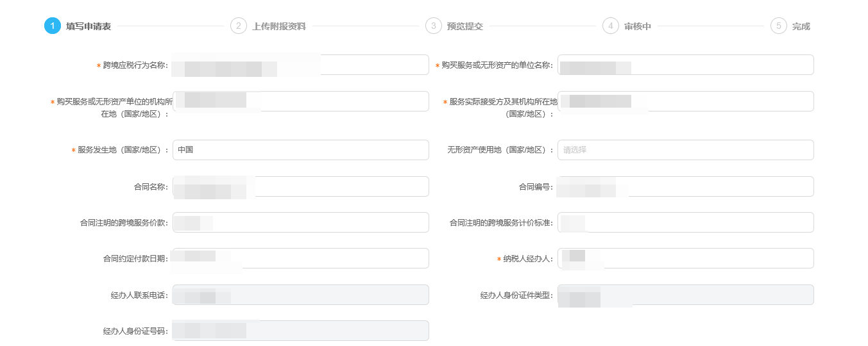Select the 预览提交 step label
This screenshot has height=346, width=868.
[465, 26]
